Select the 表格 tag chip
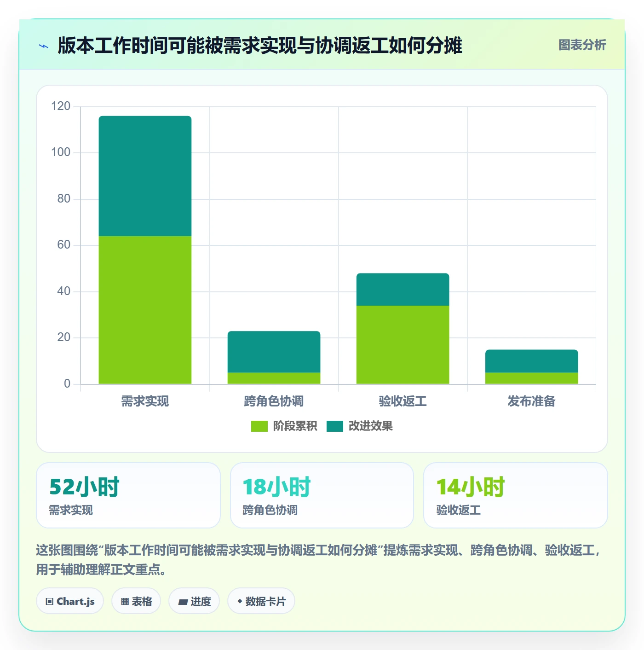 tap(136, 601)
